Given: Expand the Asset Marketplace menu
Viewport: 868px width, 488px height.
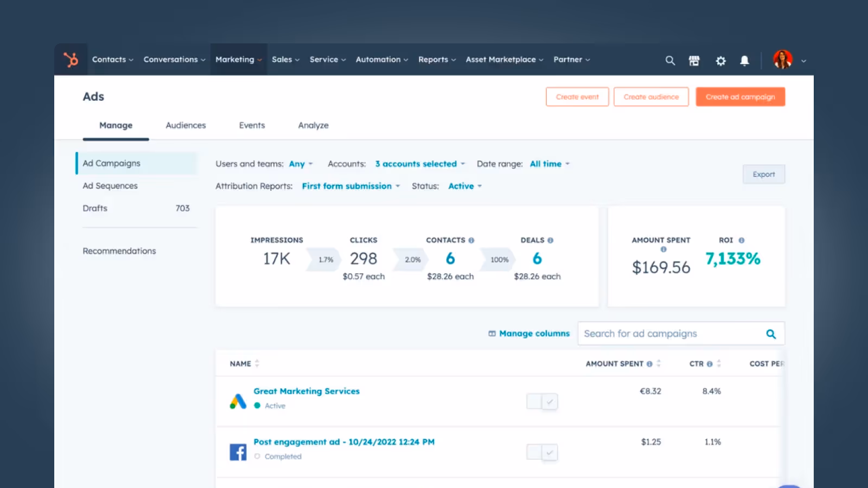Looking at the screenshot, I should [505, 60].
